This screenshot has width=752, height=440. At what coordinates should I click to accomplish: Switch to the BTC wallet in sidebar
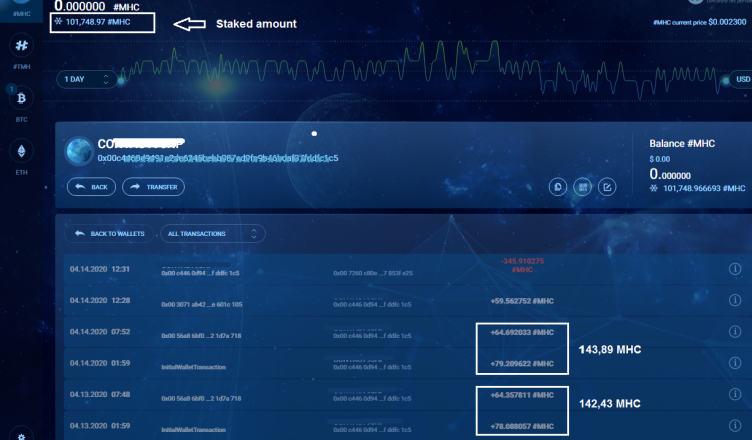[x=22, y=98]
